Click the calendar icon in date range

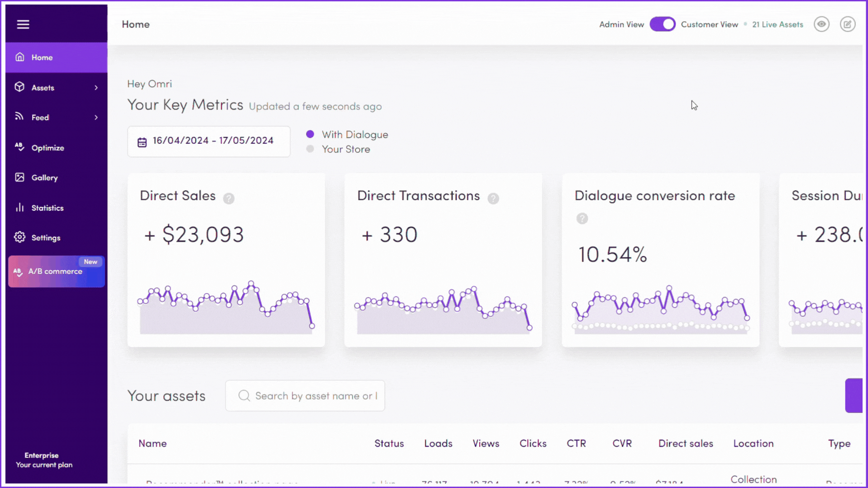point(142,142)
